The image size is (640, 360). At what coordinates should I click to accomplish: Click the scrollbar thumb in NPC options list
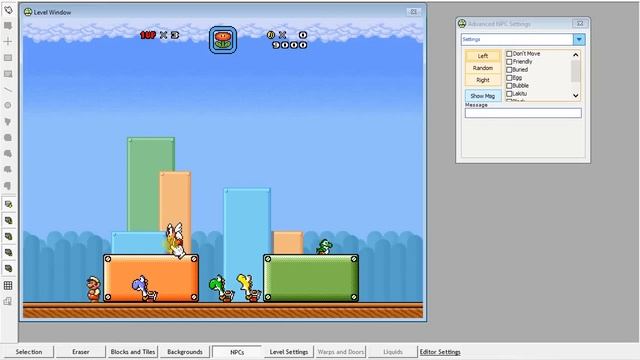click(576, 71)
